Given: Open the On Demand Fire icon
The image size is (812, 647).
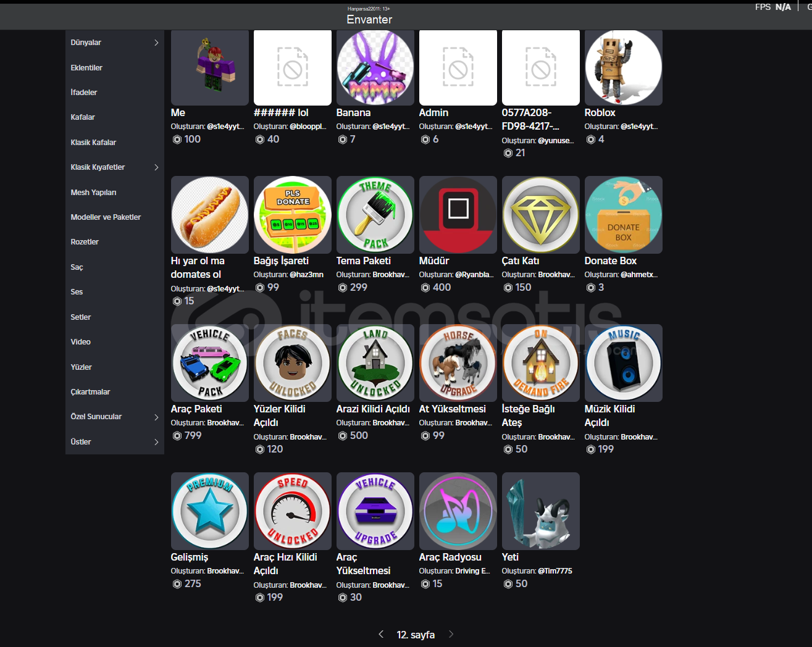Looking at the screenshot, I should coord(540,363).
